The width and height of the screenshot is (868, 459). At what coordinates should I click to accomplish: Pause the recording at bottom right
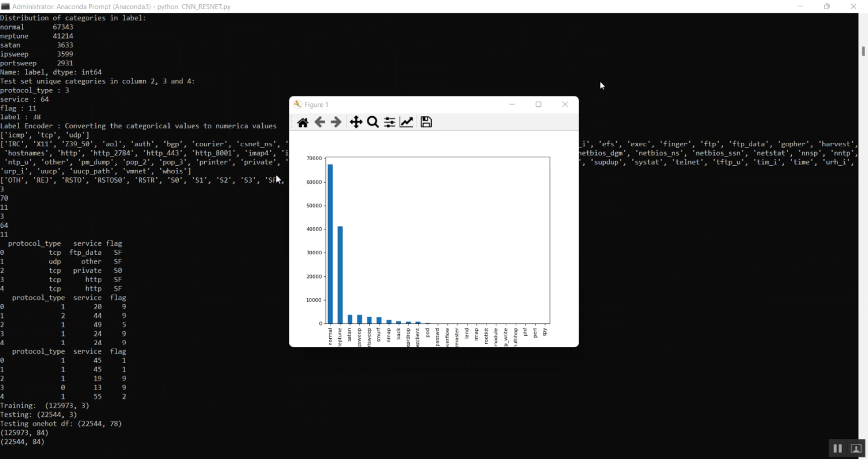point(837,449)
